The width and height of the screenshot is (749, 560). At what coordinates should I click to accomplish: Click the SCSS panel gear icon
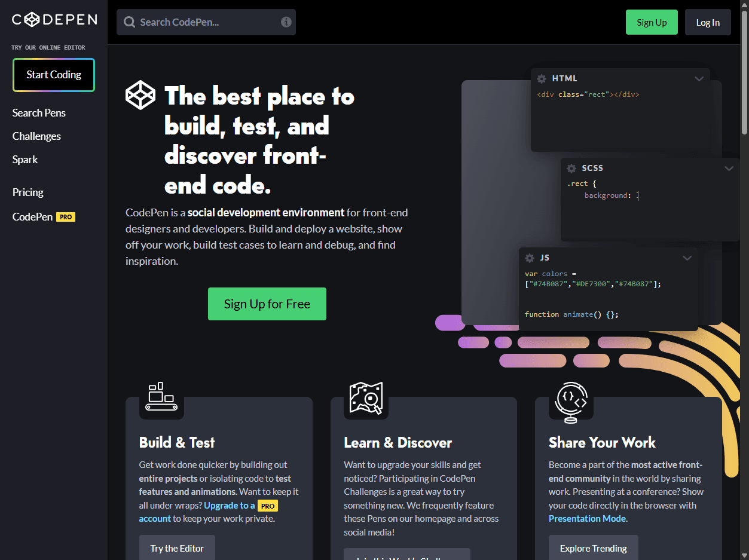[x=571, y=169]
